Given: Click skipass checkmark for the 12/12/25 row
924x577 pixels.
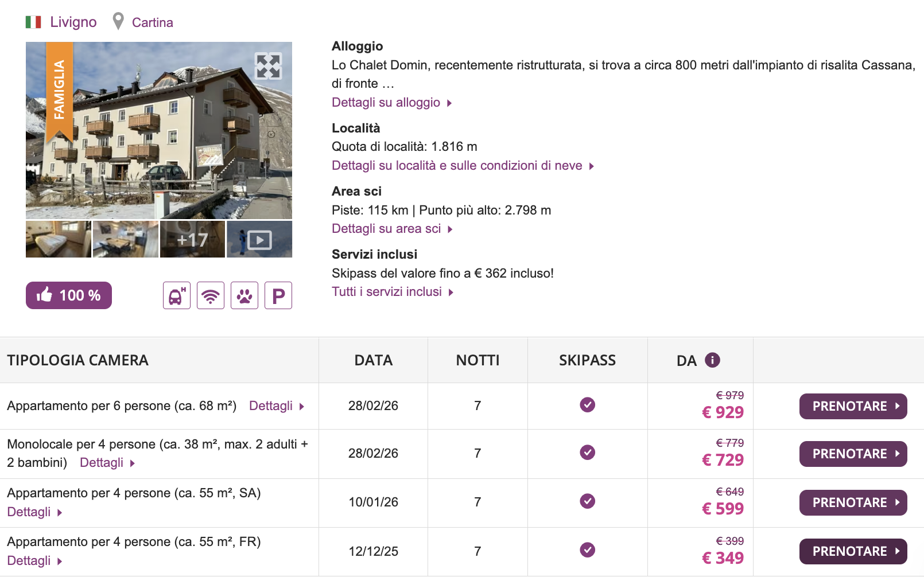Looking at the screenshot, I should (x=587, y=550).
